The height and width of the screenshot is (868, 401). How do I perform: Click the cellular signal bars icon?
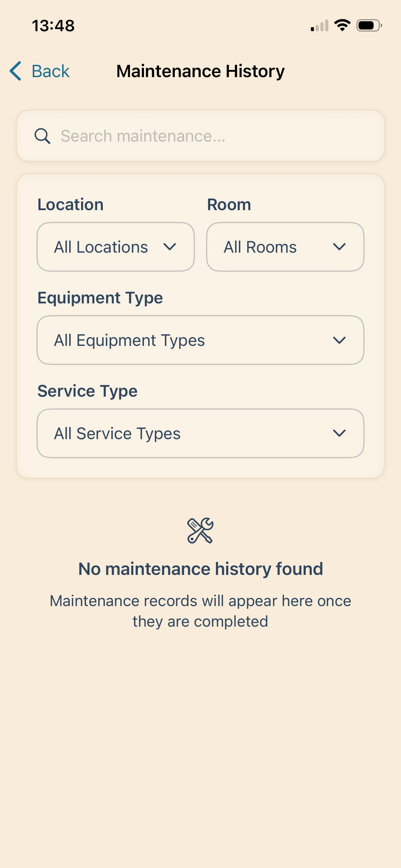click(319, 25)
